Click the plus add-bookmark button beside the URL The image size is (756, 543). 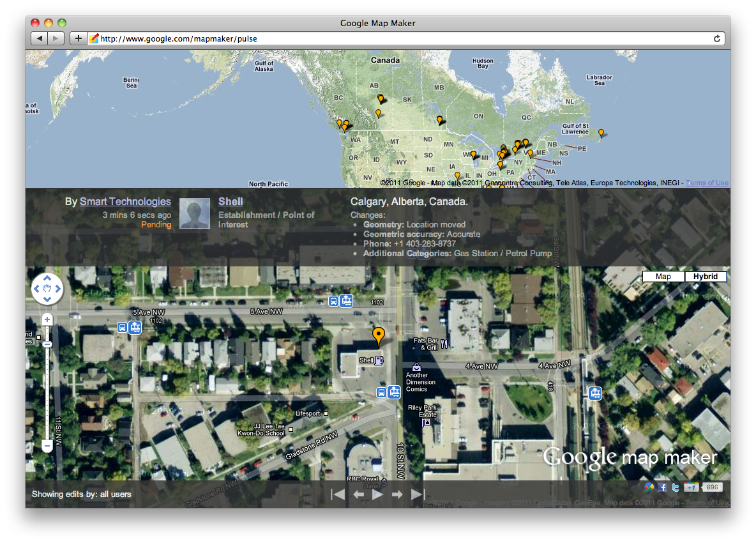pos(78,38)
